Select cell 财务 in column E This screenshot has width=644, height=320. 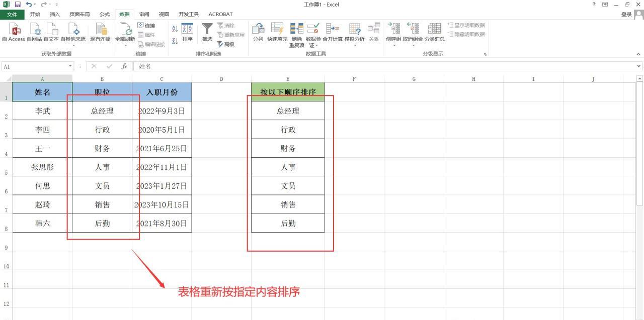(288, 148)
